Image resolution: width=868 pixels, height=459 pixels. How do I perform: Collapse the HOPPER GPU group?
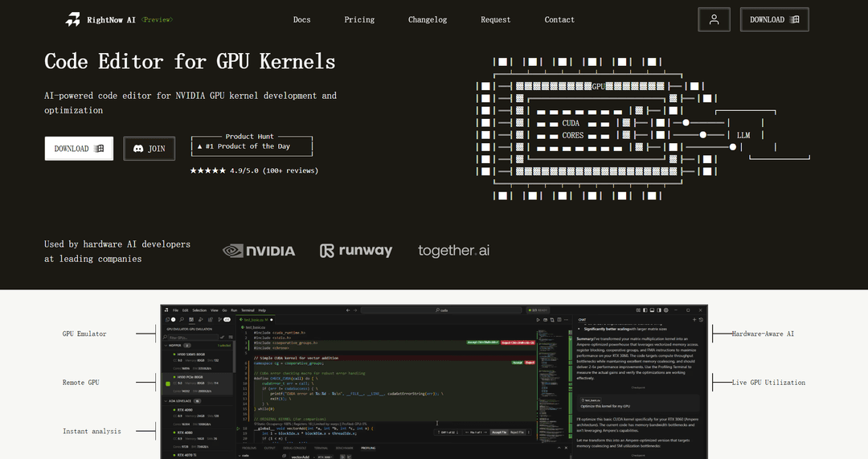(165, 345)
